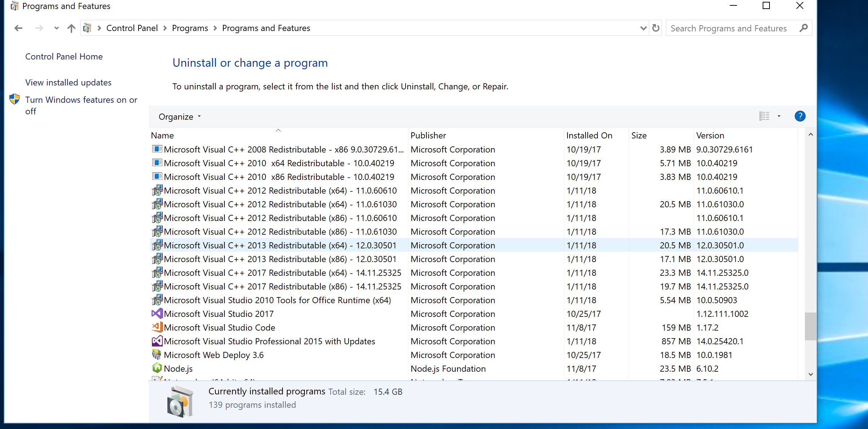Open the View installed updates link

68,83
